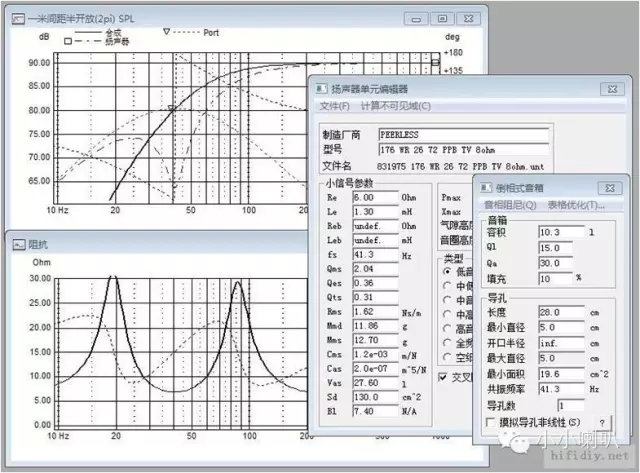This screenshot has width=640, height=473.
Task: Click the ? help button in vented box
Action: coord(601,423)
